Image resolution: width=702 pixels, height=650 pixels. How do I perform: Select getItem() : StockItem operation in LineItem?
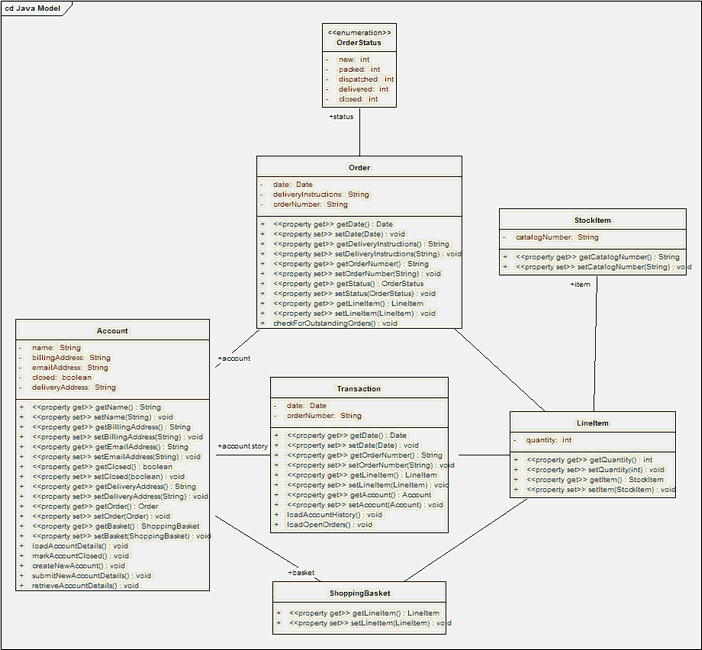click(595, 479)
